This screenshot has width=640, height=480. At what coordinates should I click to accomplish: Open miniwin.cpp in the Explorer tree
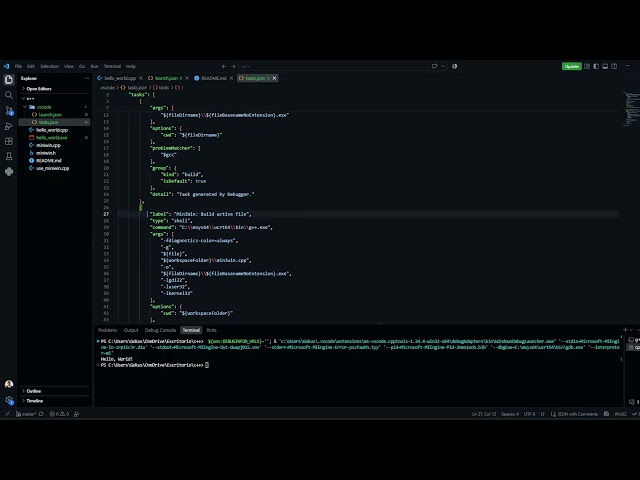pyautogui.click(x=48, y=145)
